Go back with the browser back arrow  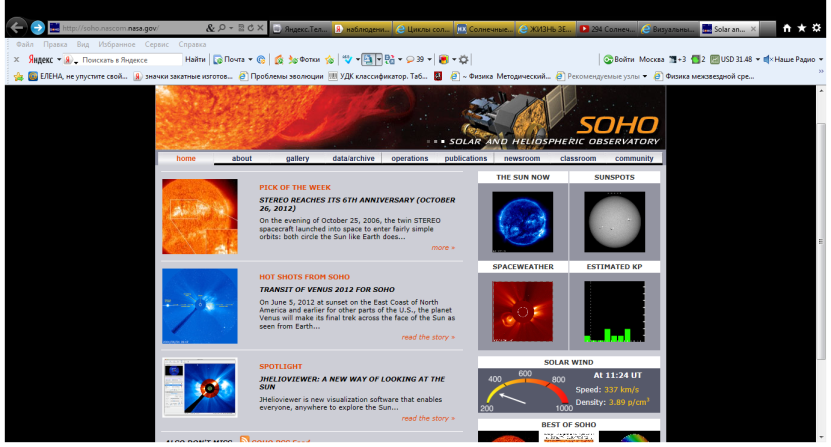pyautogui.click(x=17, y=28)
